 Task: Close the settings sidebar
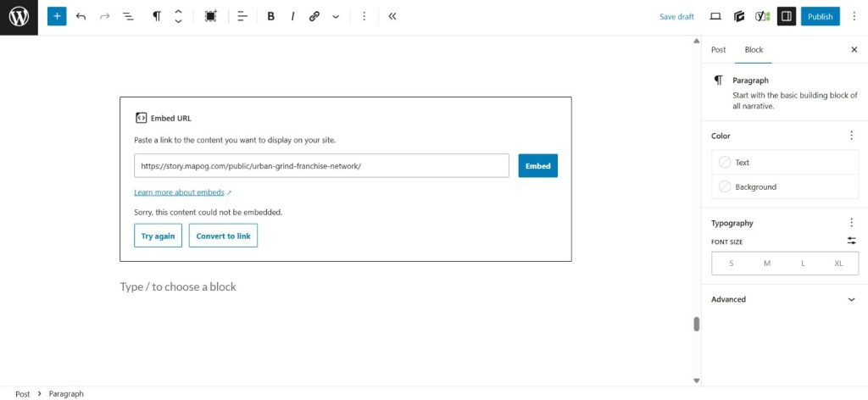coord(854,50)
